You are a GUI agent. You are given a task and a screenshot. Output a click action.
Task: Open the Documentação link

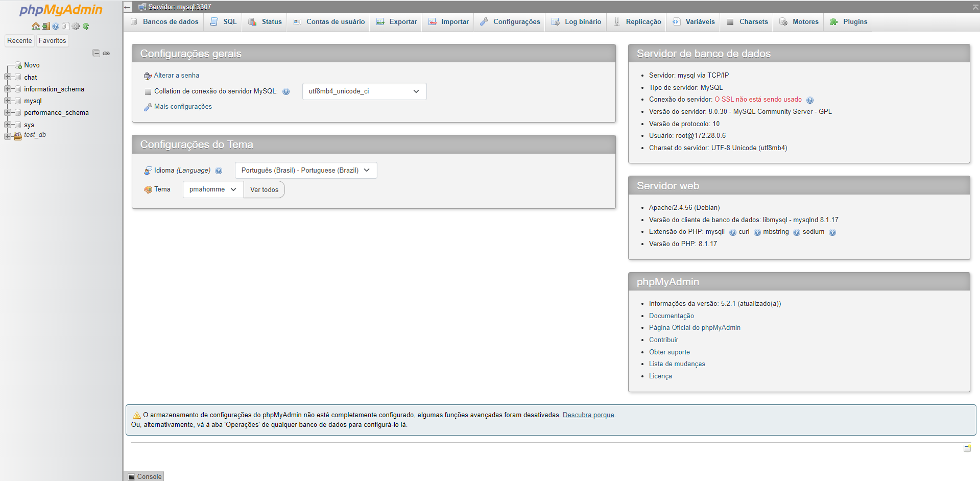point(672,316)
